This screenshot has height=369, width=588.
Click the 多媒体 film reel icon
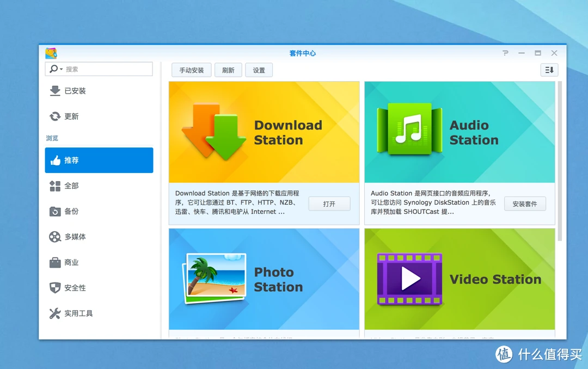pos(55,237)
